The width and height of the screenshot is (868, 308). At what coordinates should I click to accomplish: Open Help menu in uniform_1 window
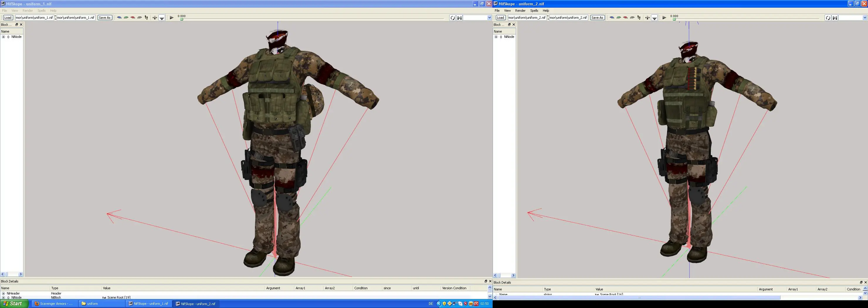pyautogui.click(x=53, y=11)
